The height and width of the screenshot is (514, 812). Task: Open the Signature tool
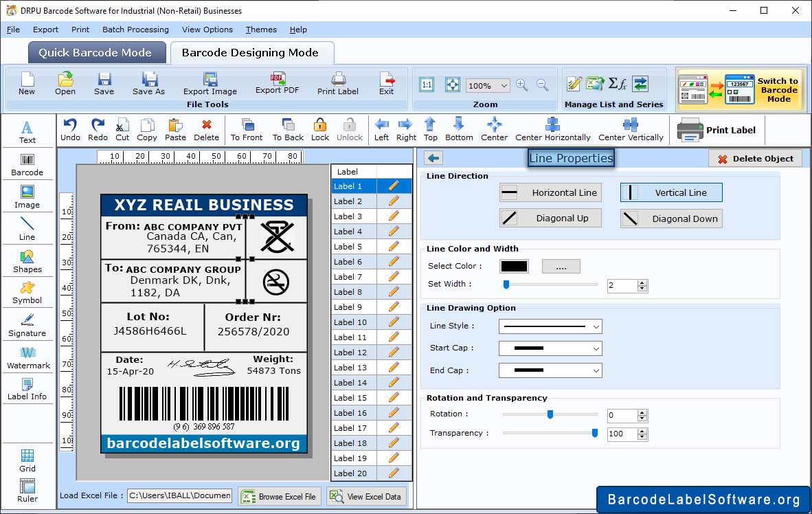pos(27,326)
